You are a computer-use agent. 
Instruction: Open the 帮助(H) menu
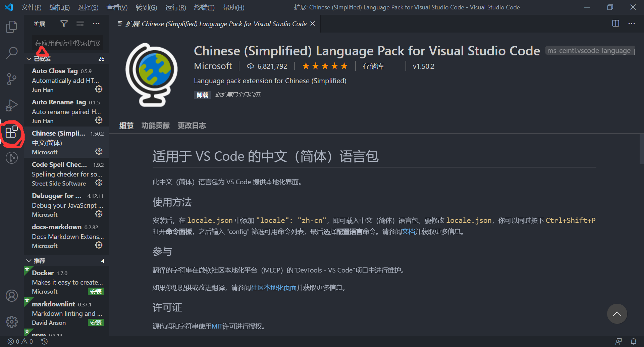point(233,7)
